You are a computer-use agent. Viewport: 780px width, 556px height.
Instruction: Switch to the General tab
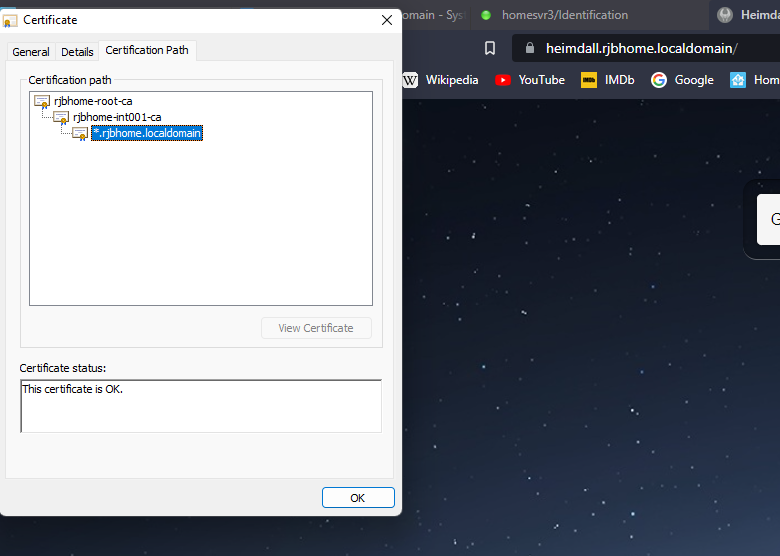click(31, 52)
